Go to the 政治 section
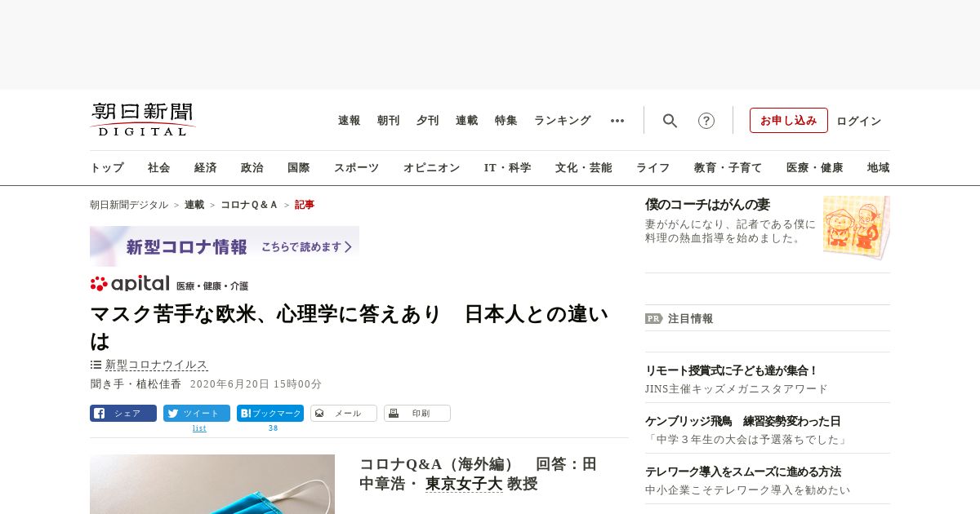 tap(252, 168)
